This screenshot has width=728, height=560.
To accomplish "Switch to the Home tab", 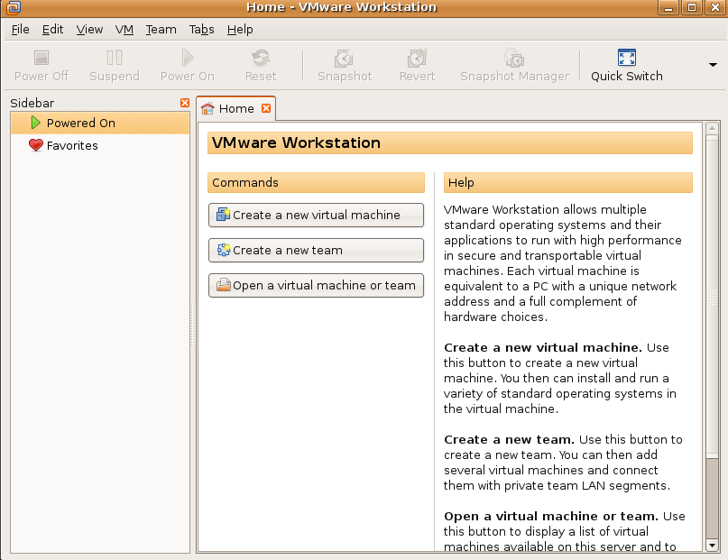I will pos(235,108).
